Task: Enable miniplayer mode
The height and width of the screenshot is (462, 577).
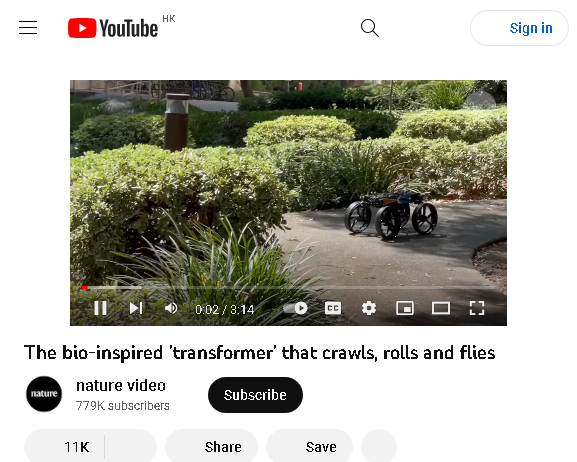Action: click(x=405, y=308)
